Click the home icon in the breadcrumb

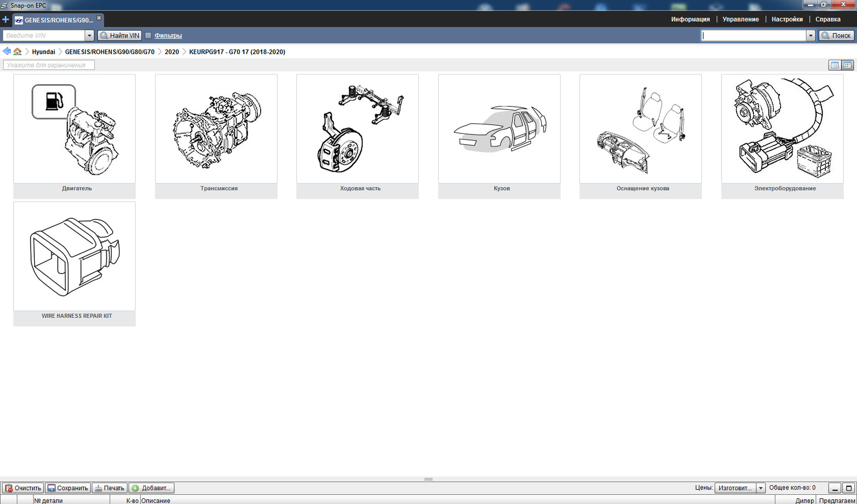(x=17, y=52)
